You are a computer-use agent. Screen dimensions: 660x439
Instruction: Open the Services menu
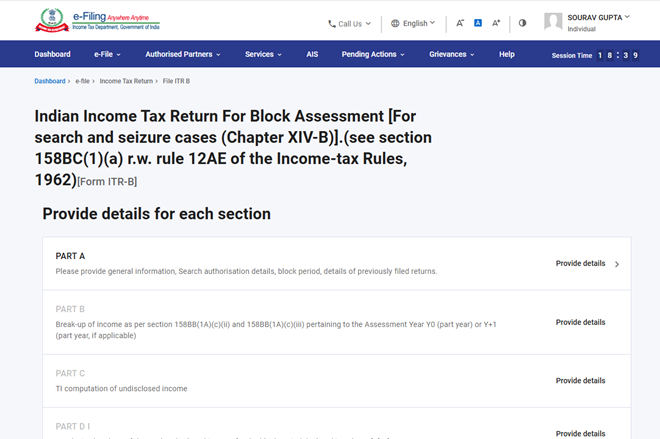pyautogui.click(x=263, y=54)
